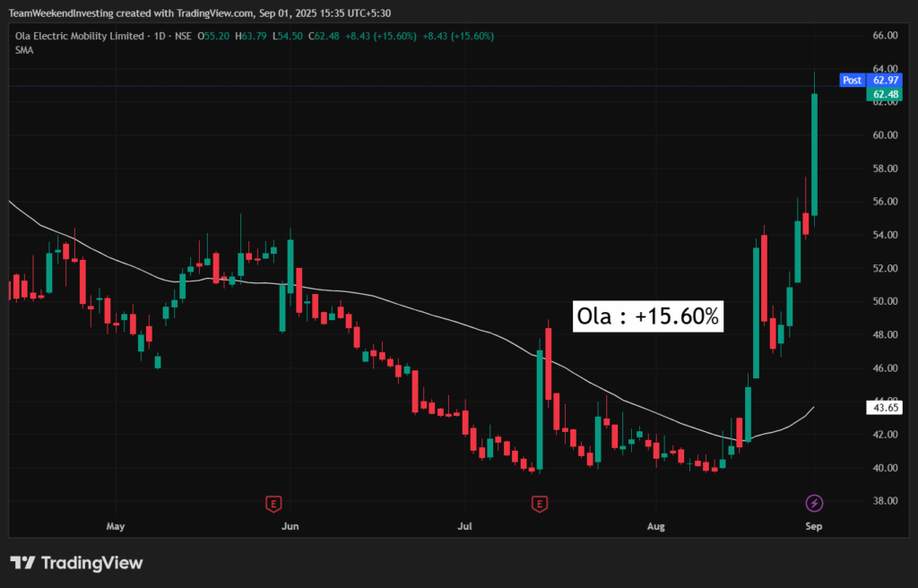
Task: Click the TeamWeekendInvesting header caption
Action: (x=200, y=13)
